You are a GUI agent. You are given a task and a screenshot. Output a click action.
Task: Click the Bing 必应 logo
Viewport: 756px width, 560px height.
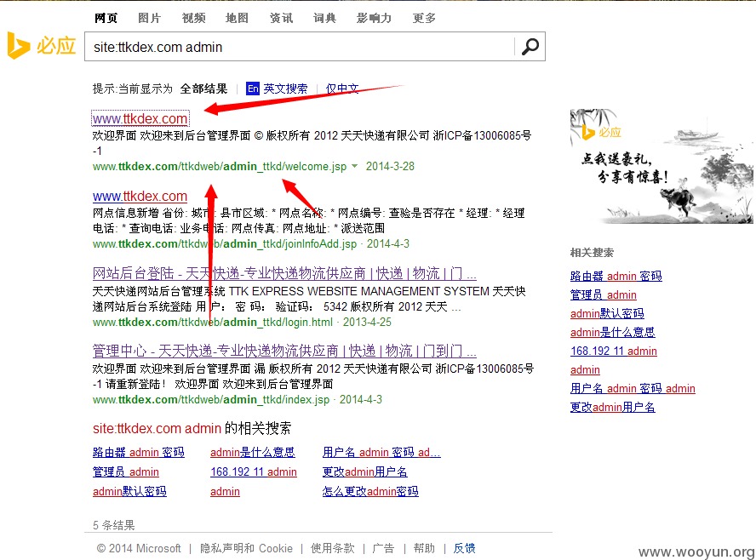42,46
